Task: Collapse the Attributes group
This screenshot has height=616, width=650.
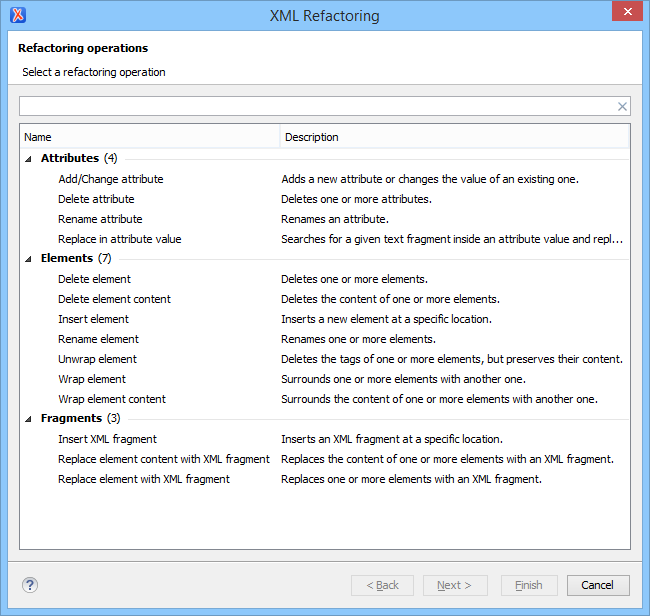Action: click(x=28, y=159)
